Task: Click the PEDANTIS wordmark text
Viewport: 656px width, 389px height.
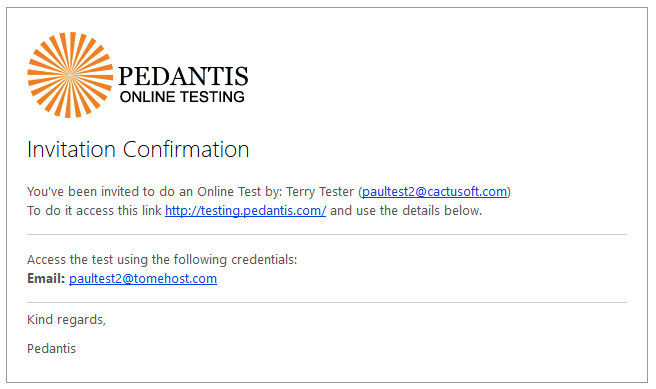Action: click(x=183, y=76)
